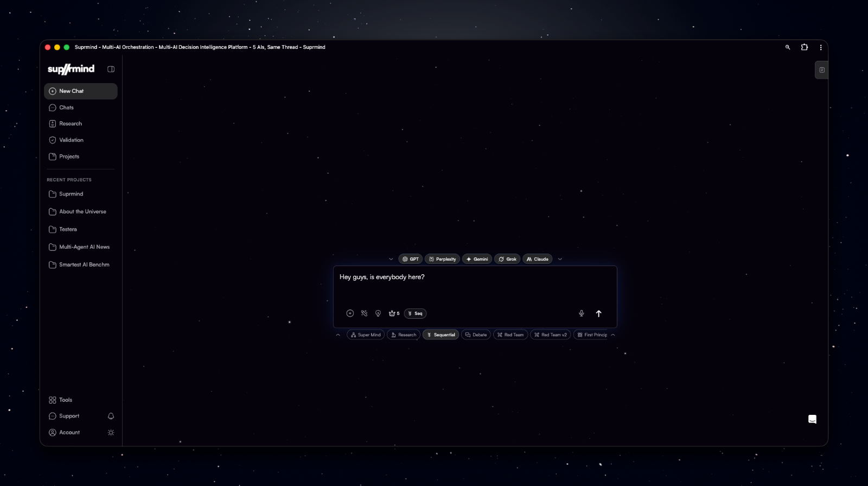This screenshot has width=868, height=486.
Task: Toggle the GPT model chip
Action: click(x=410, y=259)
